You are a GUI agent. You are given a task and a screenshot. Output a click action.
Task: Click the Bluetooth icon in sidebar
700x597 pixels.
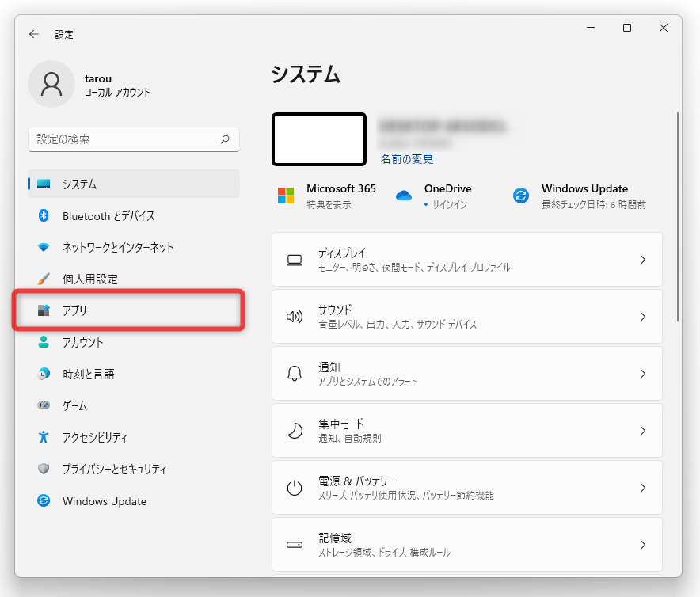[44, 215]
